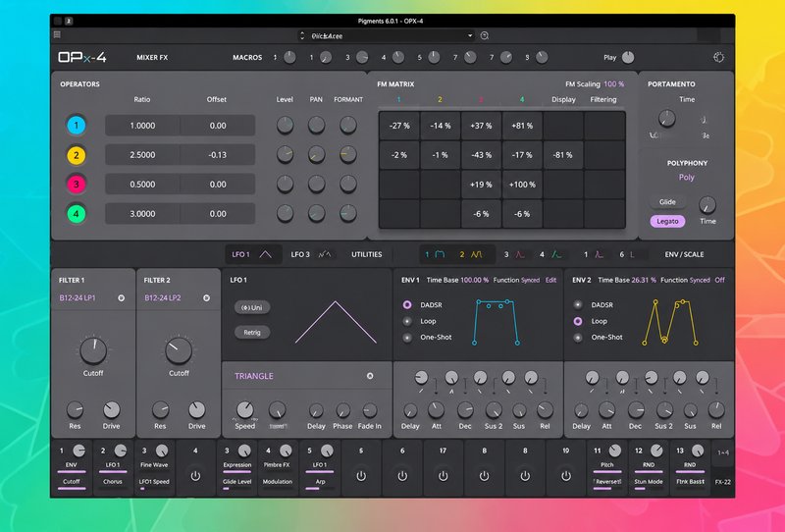Click circle icon next to TRIANGLE label
The width and height of the screenshot is (785, 532).
tap(370, 376)
